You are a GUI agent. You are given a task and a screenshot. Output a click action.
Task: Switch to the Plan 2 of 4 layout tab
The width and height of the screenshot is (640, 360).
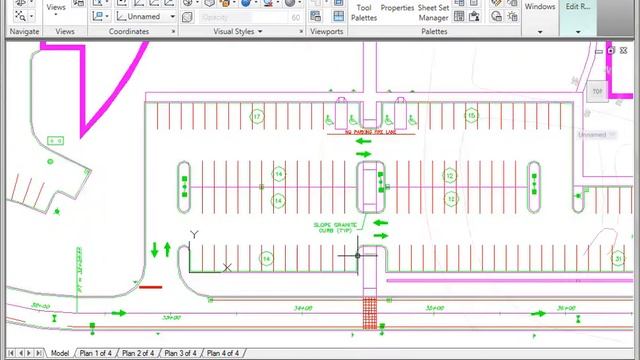[138, 353]
